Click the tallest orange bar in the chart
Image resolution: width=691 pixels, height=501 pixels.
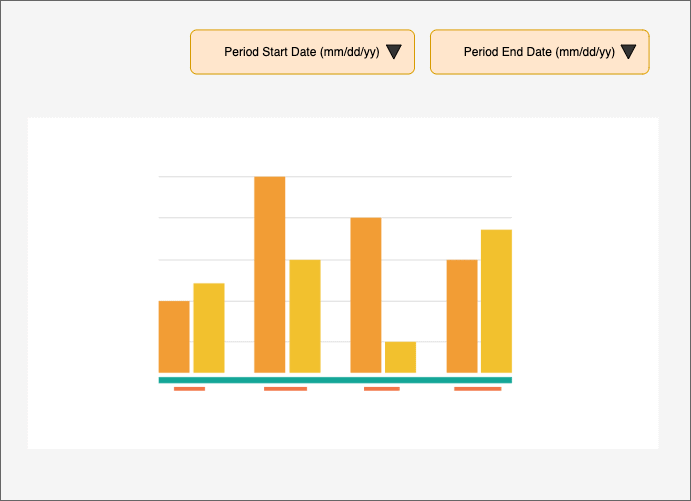(x=270, y=275)
